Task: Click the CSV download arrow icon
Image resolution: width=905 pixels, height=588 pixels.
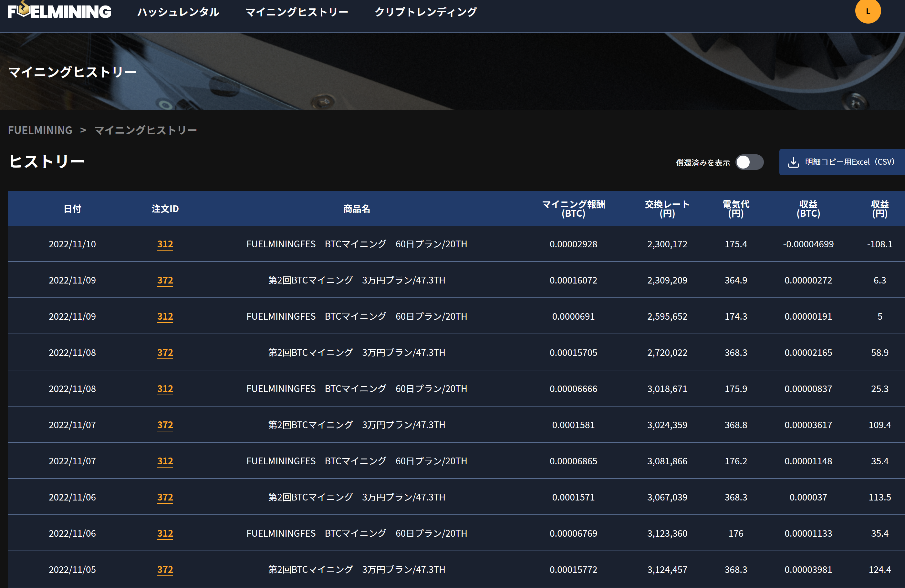Action: tap(793, 162)
